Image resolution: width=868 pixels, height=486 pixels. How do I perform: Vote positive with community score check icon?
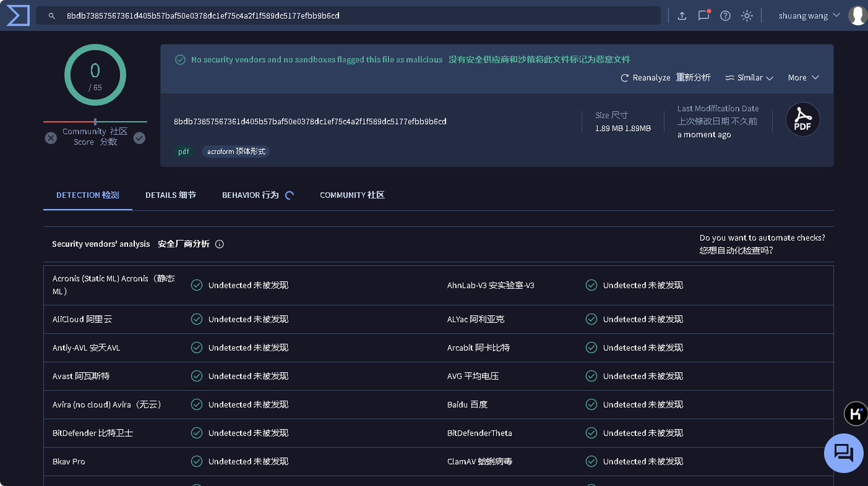tap(139, 138)
